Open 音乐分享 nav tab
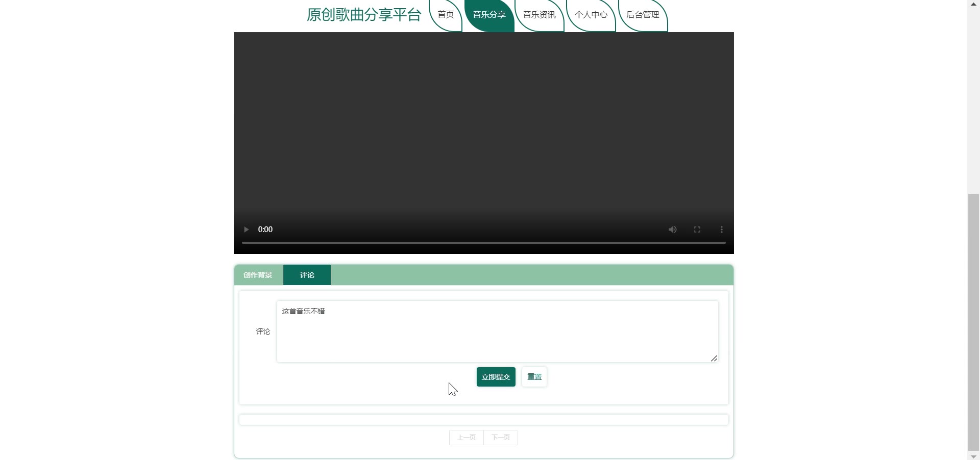 pyautogui.click(x=489, y=15)
